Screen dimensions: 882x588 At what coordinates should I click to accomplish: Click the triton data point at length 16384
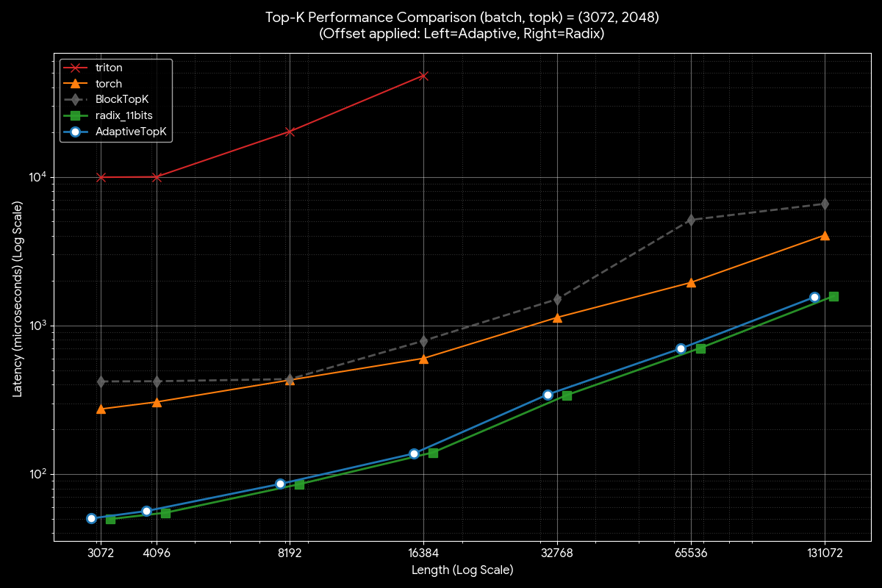[x=424, y=76]
